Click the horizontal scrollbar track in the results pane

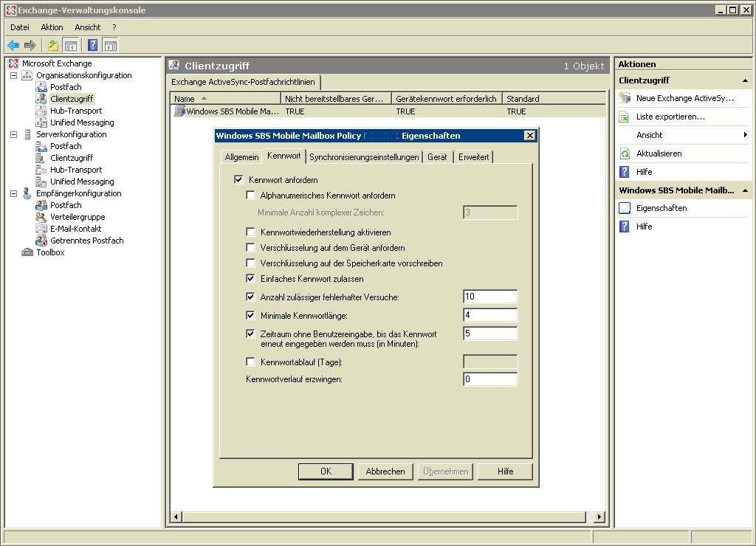(x=384, y=516)
